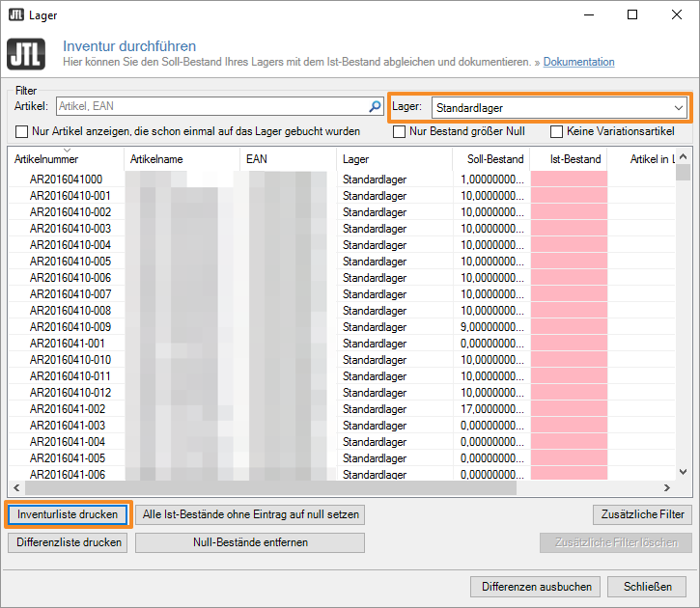Screen dimensions: 700x608
Task: Select row AR20160410-005
Action: (x=342, y=262)
